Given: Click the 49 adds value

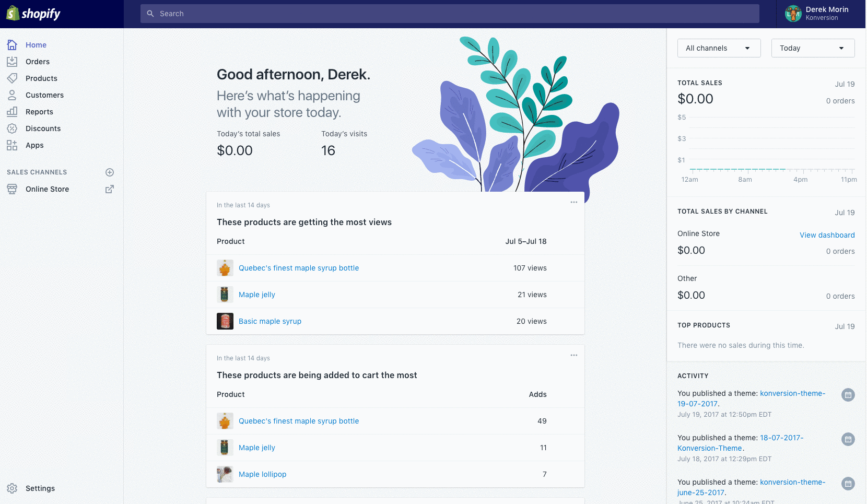Looking at the screenshot, I should tap(542, 421).
